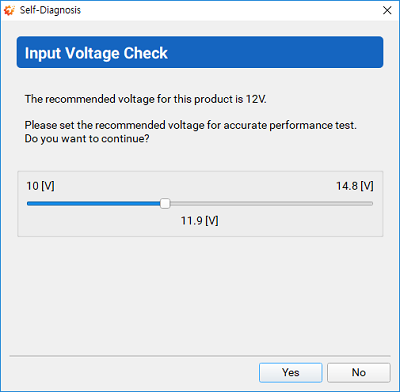Confirm with the Yes button
The height and width of the screenshot is (392, 400).
(x=291, y=372)
